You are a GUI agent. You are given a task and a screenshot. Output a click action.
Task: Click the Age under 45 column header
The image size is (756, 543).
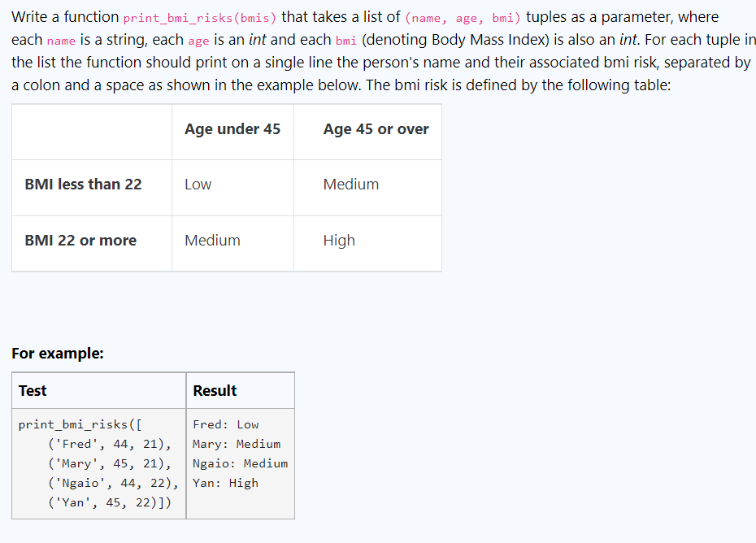point(232,128)
